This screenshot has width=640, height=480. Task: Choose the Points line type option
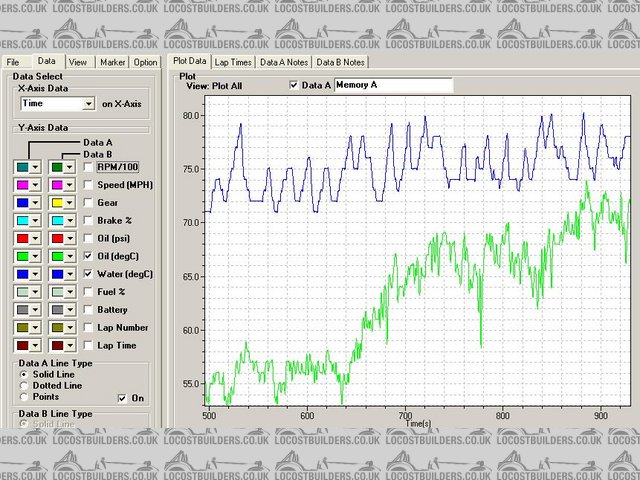point(25,396)
